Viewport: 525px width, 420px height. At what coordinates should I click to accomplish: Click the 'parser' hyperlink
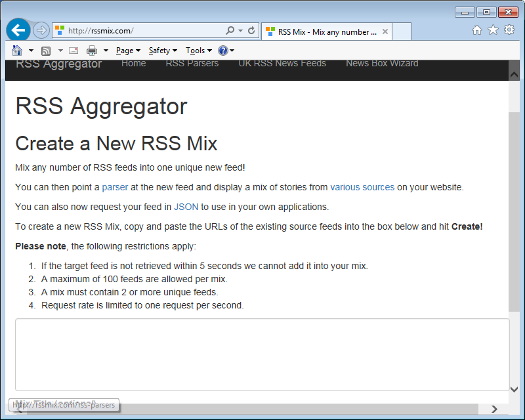[x=115, y=187]
